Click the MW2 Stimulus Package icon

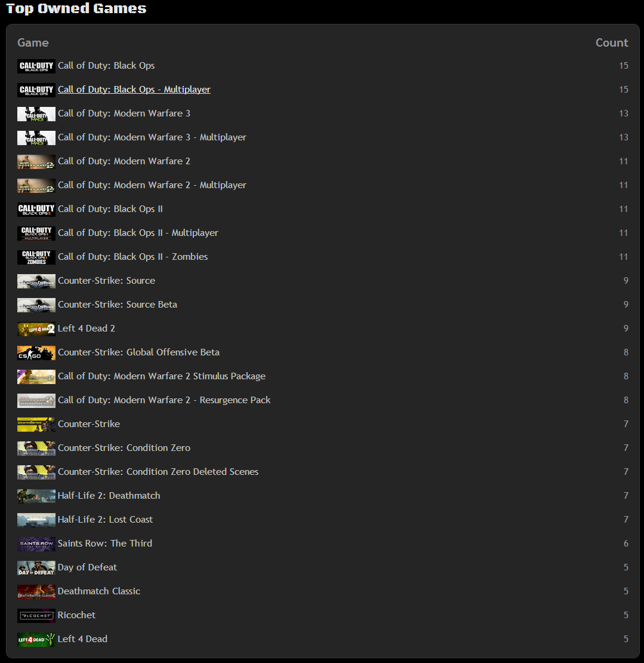[36, 377]
